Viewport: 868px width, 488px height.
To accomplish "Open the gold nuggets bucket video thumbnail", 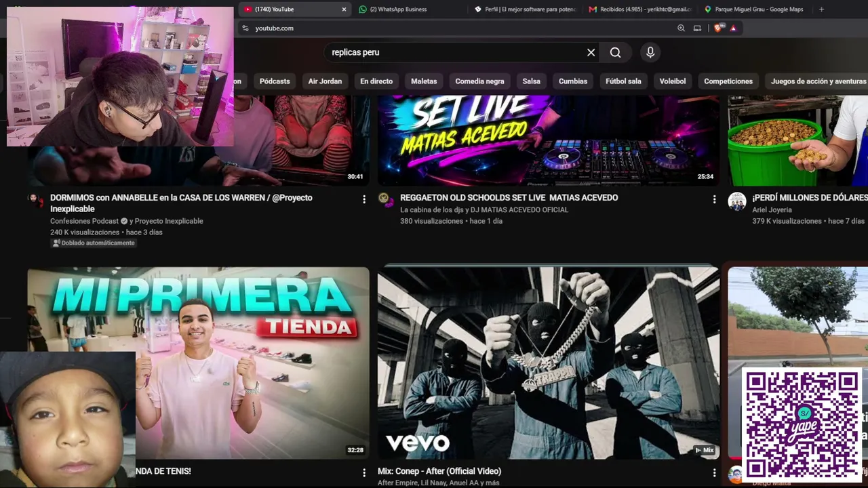I will click(x=797, y=140).
